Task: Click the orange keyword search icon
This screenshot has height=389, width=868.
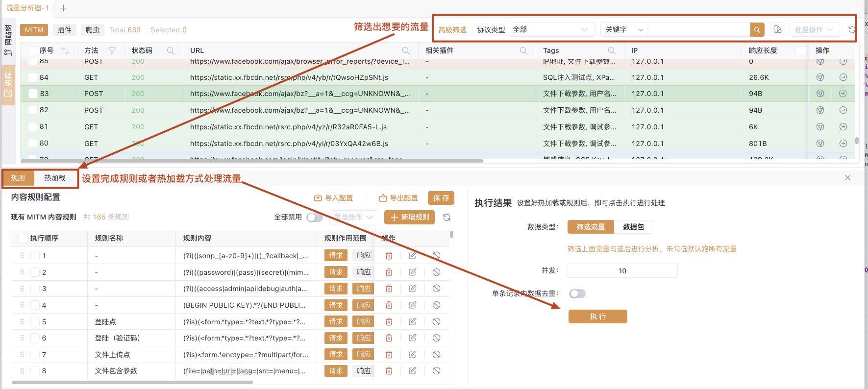Action: pyautogui.click(x=757, y=30)
